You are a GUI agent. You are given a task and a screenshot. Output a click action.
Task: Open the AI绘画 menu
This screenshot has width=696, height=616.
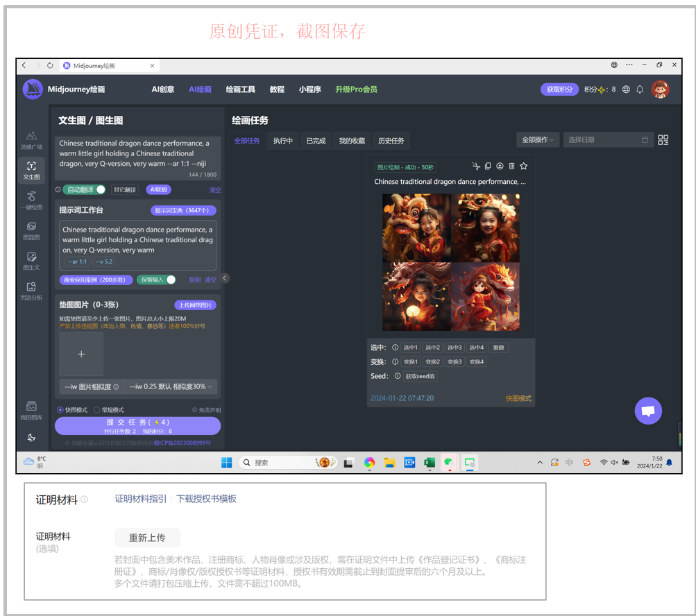click(x=200, y=89)
